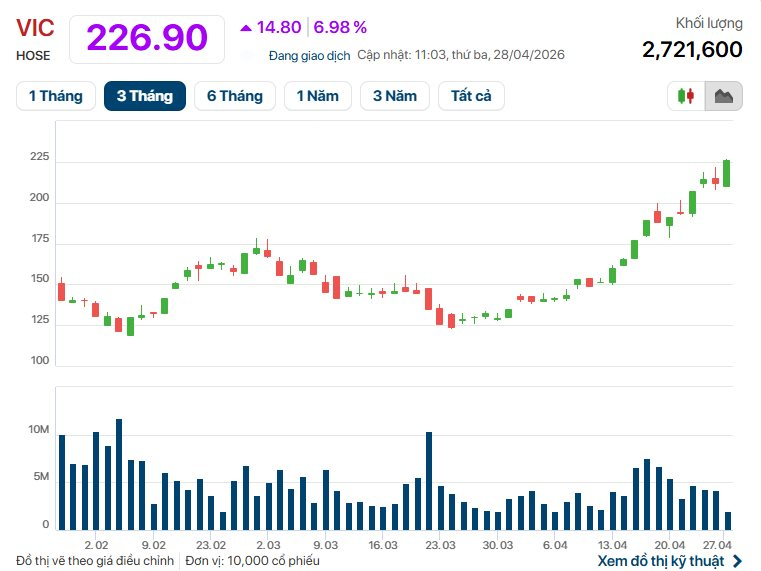Switch to area chart view
This screenshot has width=761, height=571.
724,96
